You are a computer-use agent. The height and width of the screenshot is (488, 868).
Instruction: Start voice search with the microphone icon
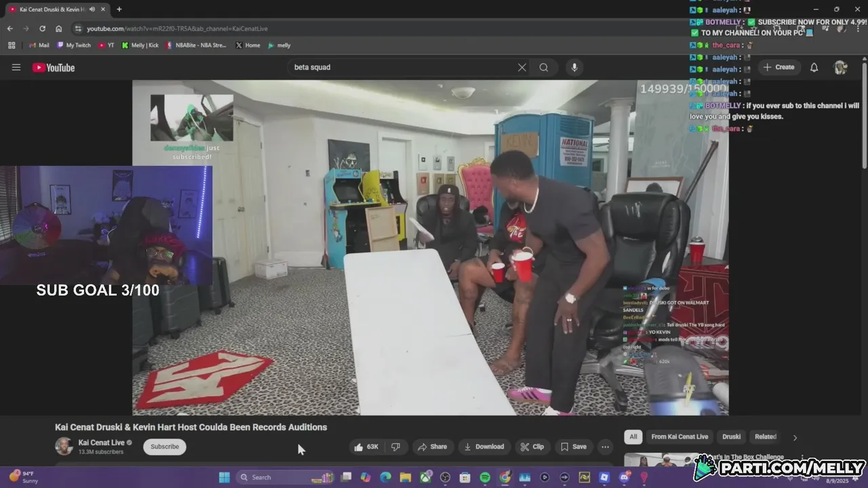click(574, 67)
